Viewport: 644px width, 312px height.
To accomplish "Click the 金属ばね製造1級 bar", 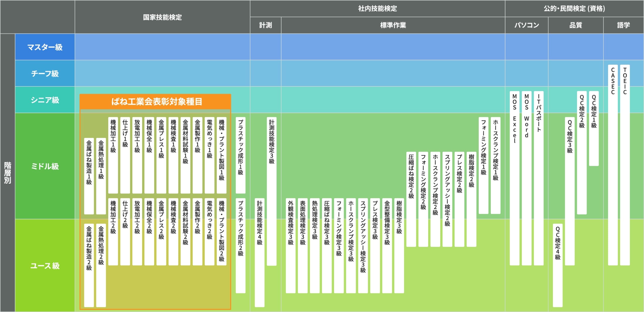I will point(89,176).
